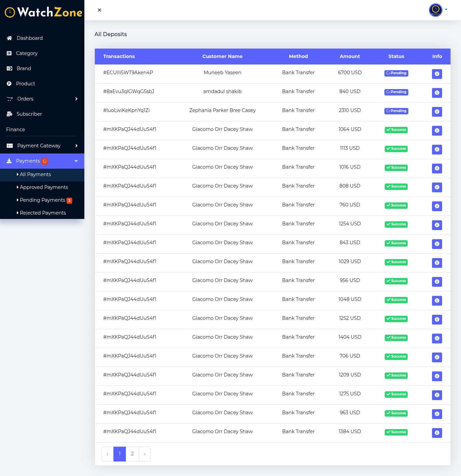Image resolution: width=461 pixels, height=476 pixels.
Task: Click the next page arrow in pagination
Action: pyautogui.click(x=145, y=454)
